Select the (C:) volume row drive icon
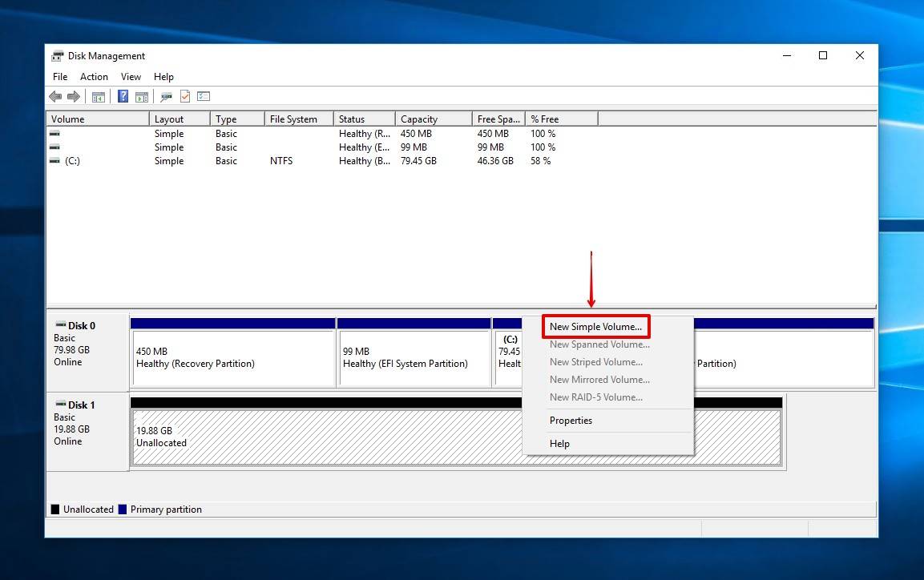Image resolution: width=924 pixels, height=580 pixels. pyautogui.click(x=54, y=161)
